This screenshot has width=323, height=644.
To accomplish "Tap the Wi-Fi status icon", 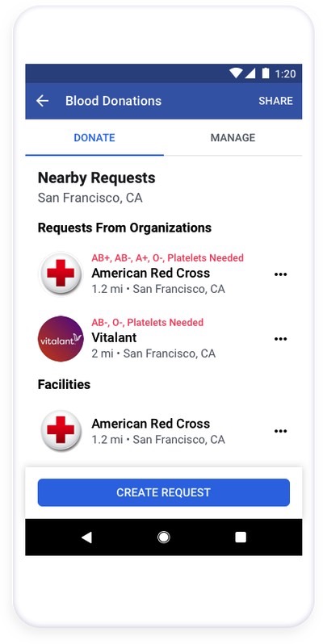I will (x=236, y=73).
